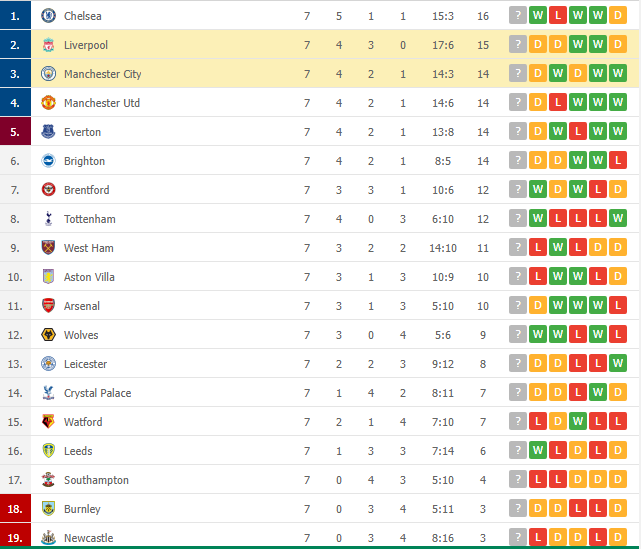
Task: Click the question mark badge for Arsenal
Action: point(518,305)
